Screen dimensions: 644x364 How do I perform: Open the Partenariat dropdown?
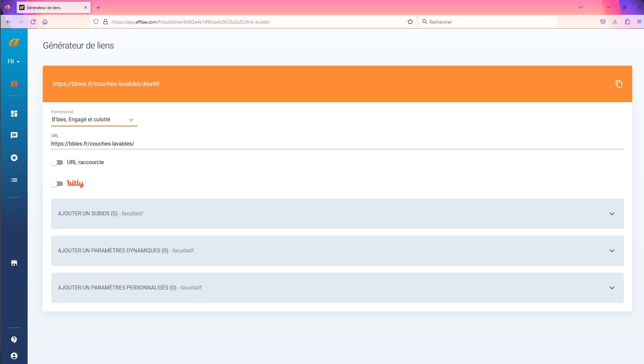coord(94,120)
